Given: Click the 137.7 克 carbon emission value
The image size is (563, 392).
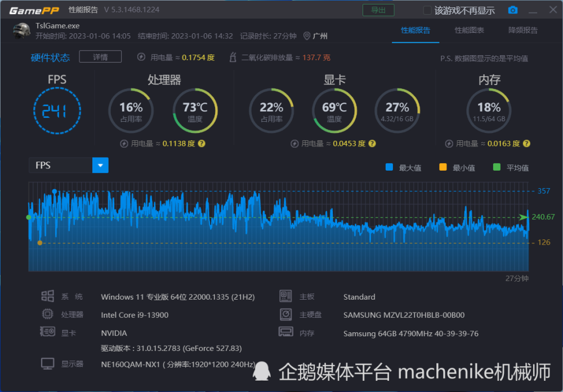Looking at the screenshot, I should tap(316, 57).
